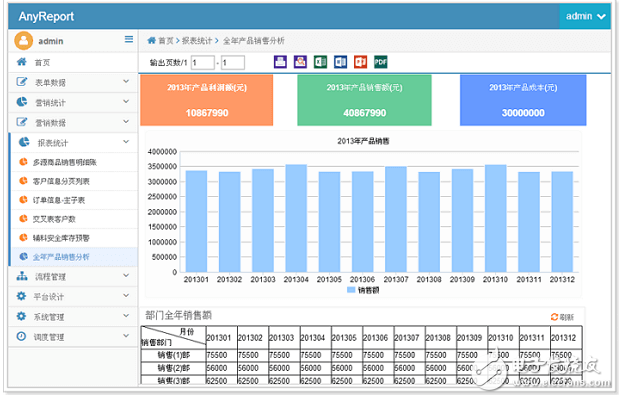Expand the 营销统计 chevron

(x=126, y=101)
